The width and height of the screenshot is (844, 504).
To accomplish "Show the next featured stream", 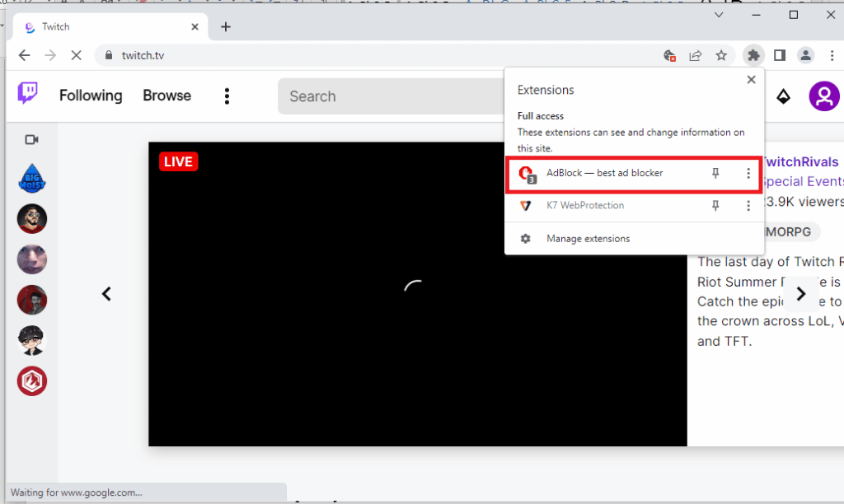I will pyautogui.click(x=801, y=294).
